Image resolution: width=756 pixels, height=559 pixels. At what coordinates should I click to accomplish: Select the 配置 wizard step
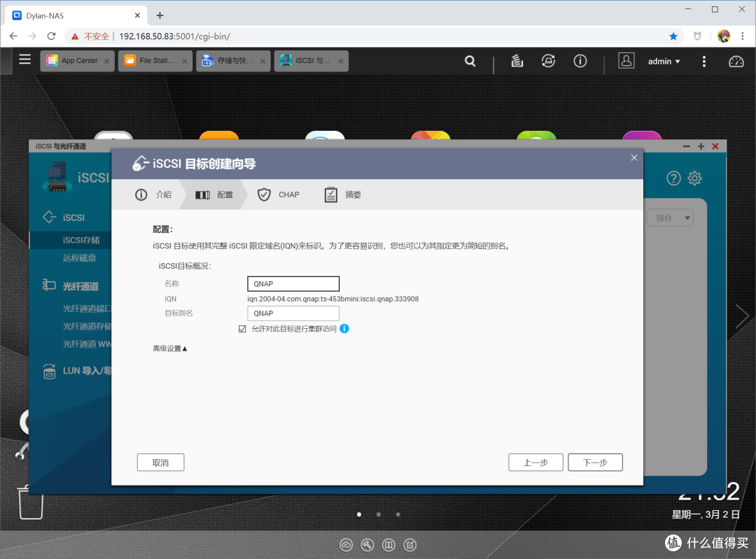pos(214,194)
